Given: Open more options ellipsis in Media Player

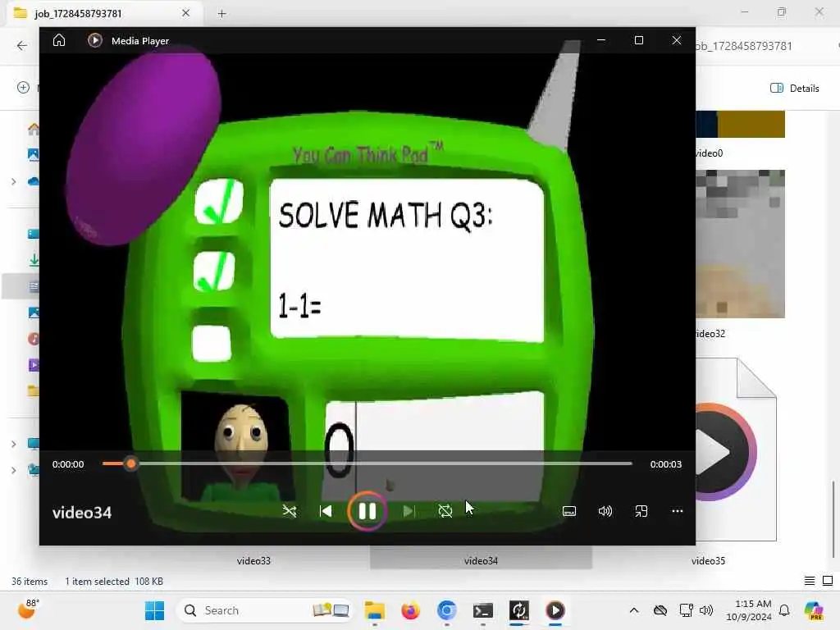Looking at the screenshot, I should [x=677, y=511].
